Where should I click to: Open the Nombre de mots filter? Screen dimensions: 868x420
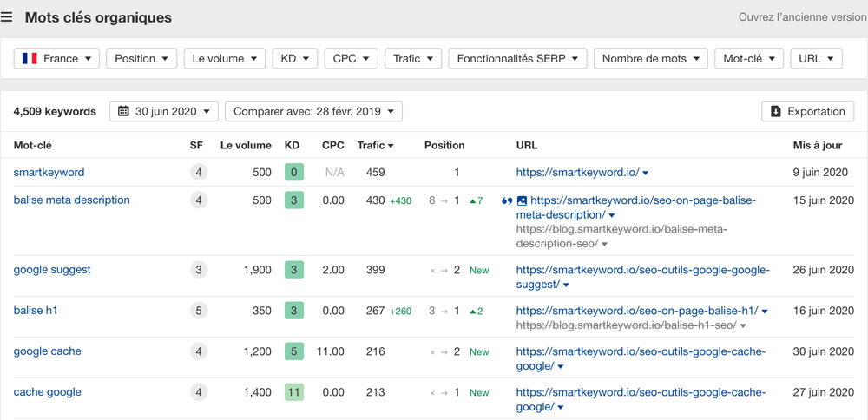click(651, 59)
